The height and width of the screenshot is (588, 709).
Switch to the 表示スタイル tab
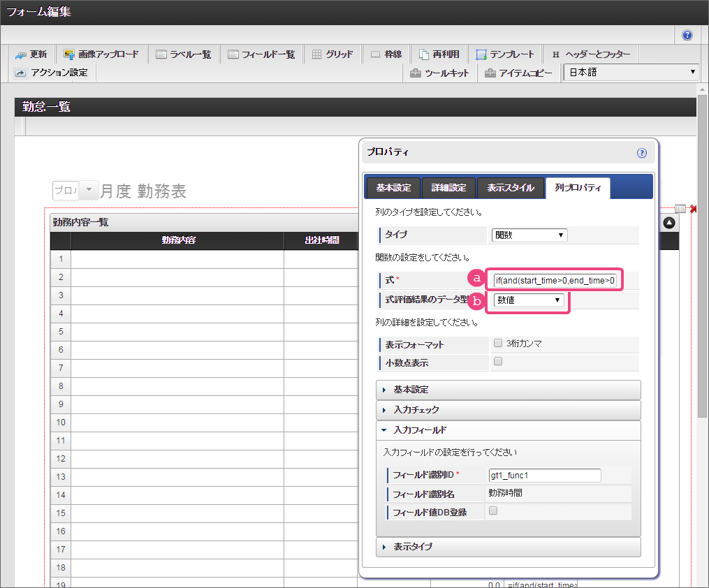511,188
